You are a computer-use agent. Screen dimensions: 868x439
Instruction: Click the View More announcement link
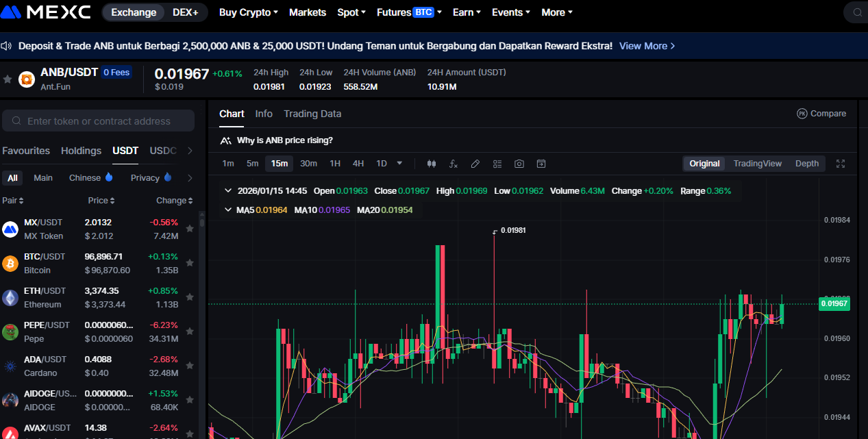[647, 46]
